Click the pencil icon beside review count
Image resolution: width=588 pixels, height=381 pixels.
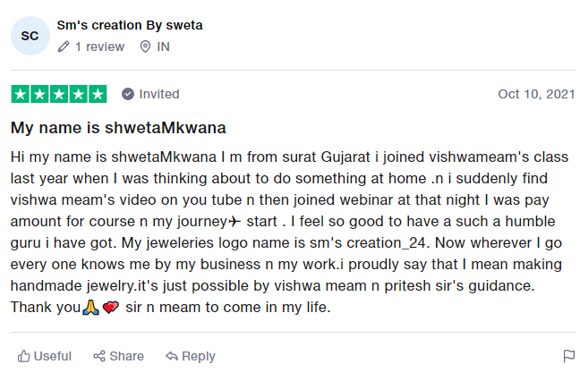(x=64, y=47)
